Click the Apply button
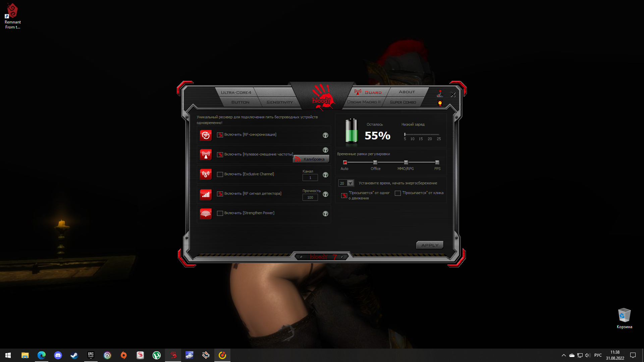This screenshot has width=644, height=362. click(430, 245)
